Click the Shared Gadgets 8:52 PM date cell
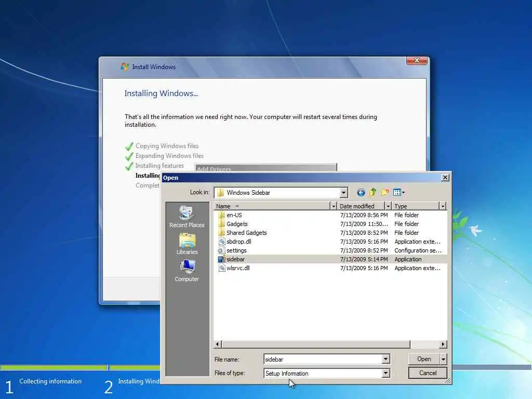 [x=364, y=233]
